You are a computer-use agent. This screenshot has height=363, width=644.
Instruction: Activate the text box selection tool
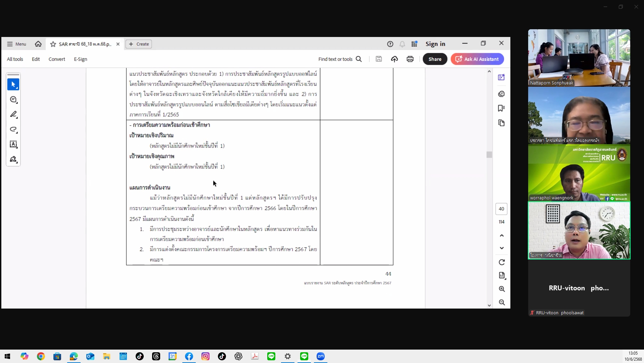click(13, 145)
